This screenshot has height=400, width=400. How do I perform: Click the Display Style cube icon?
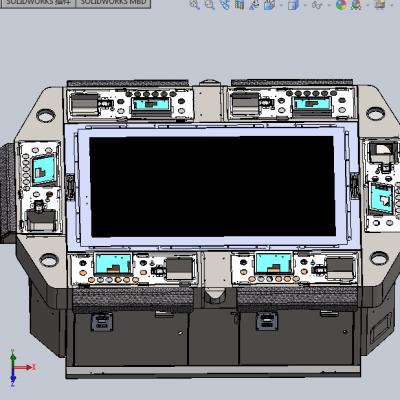(x=293, y=5)
